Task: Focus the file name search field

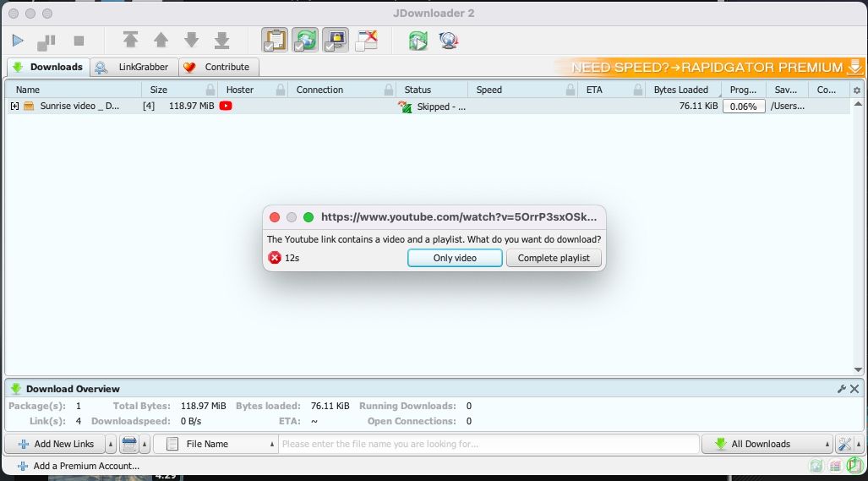Action: [x=489, y=444]
